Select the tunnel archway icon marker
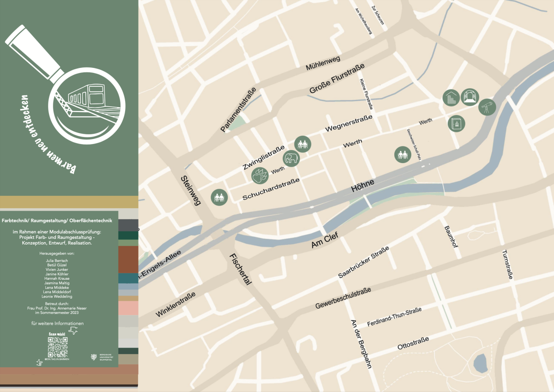The height and width of the screenshot is (392, 554). coord(470,96)
